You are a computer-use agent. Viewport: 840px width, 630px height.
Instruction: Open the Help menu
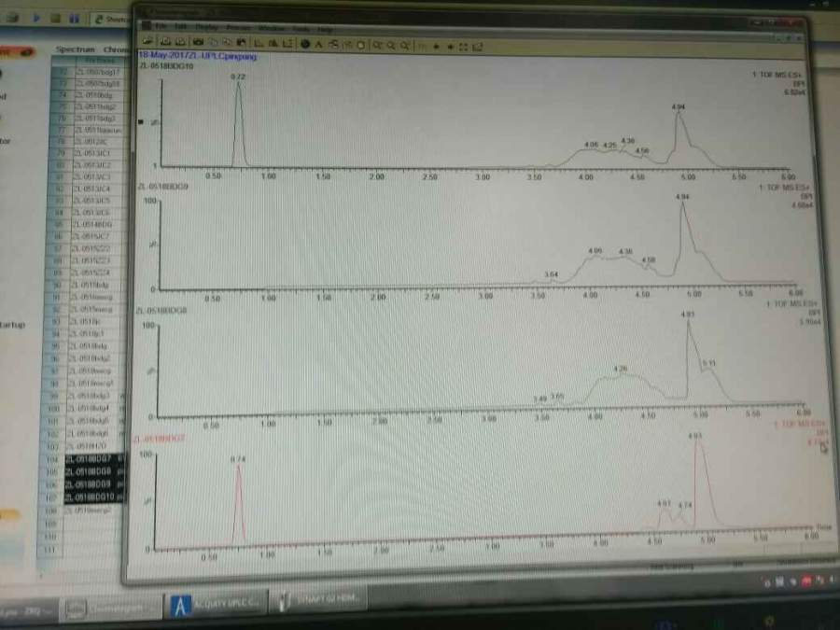pyautogui.click(x=325, y=29)
